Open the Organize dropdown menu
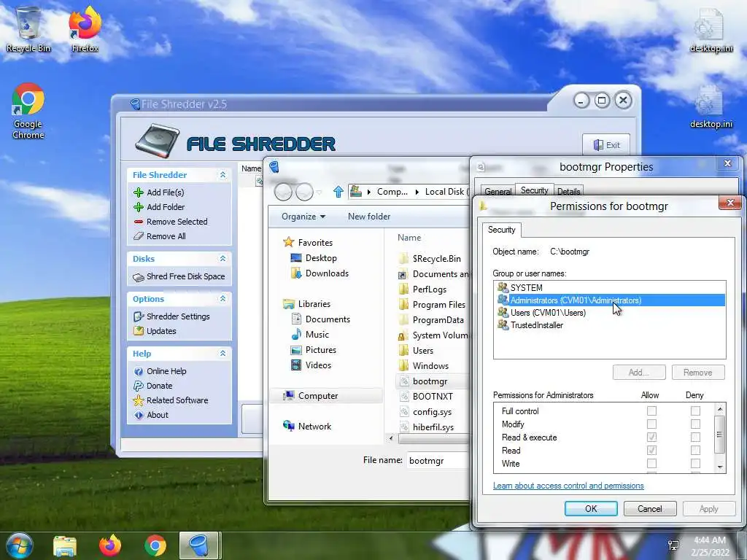 303,217
